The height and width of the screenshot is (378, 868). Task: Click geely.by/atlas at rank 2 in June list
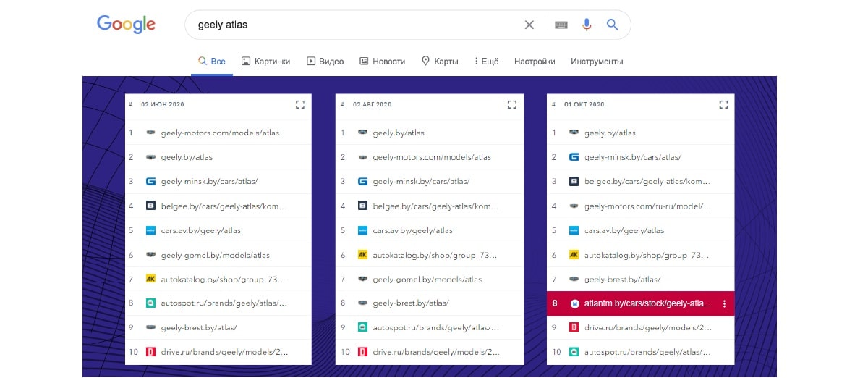187,157
